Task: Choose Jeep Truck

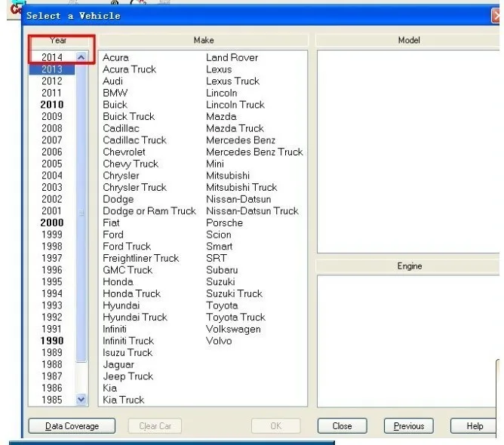Action: (x=128, y=376)
